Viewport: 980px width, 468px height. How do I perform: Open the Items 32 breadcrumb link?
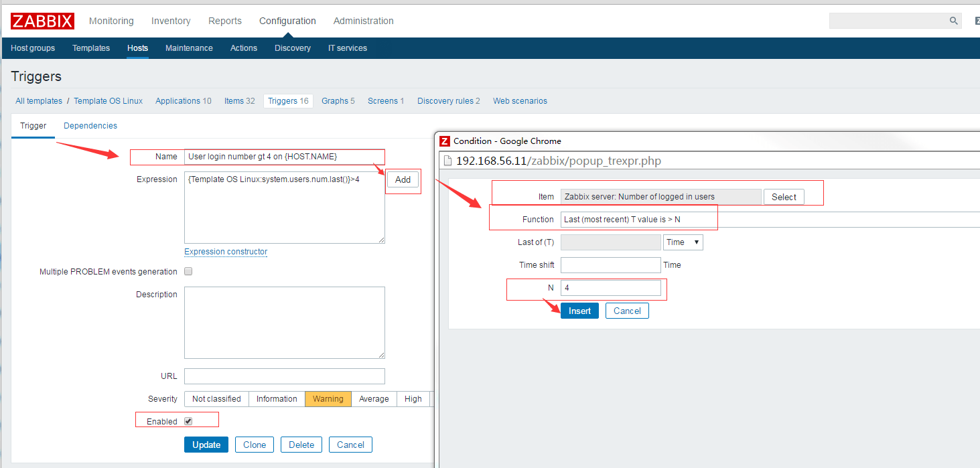pos(239,100)
